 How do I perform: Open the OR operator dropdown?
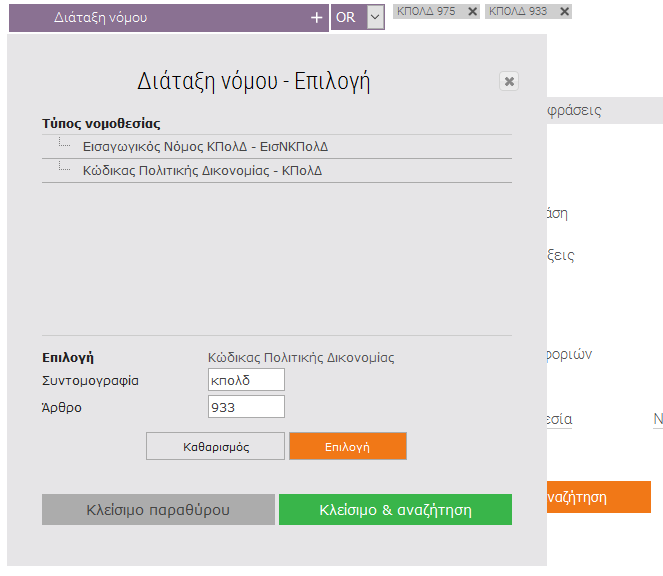click(x=375, y=17)
